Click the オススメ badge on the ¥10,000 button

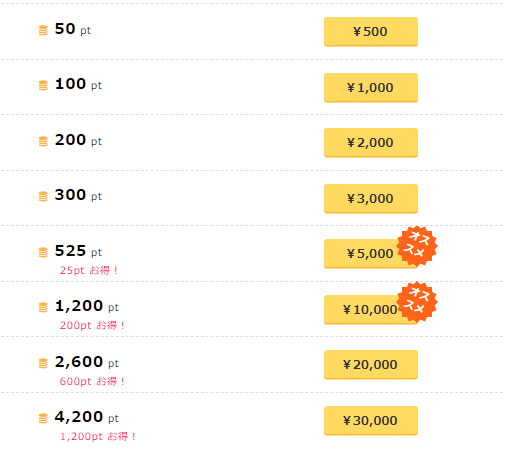(x=417, y=302)
